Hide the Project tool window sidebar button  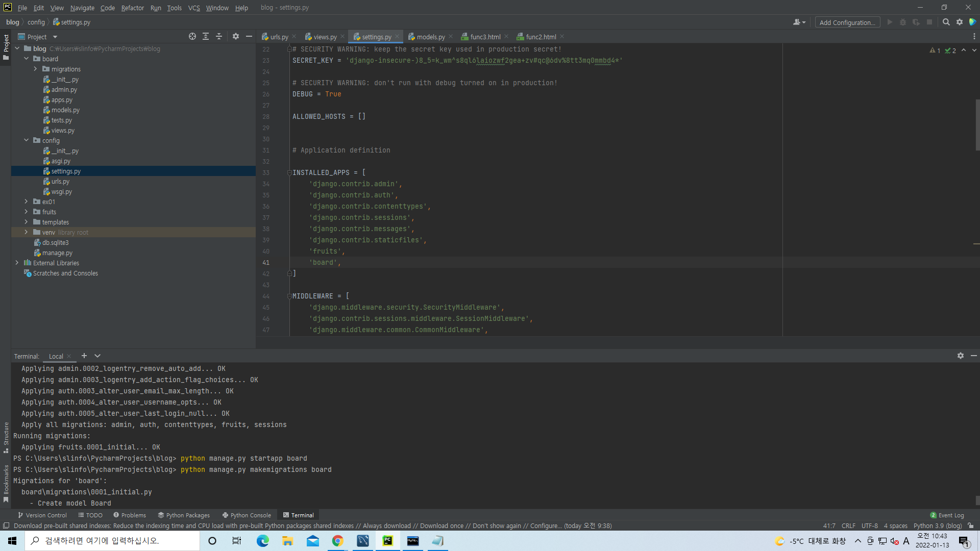6,47
